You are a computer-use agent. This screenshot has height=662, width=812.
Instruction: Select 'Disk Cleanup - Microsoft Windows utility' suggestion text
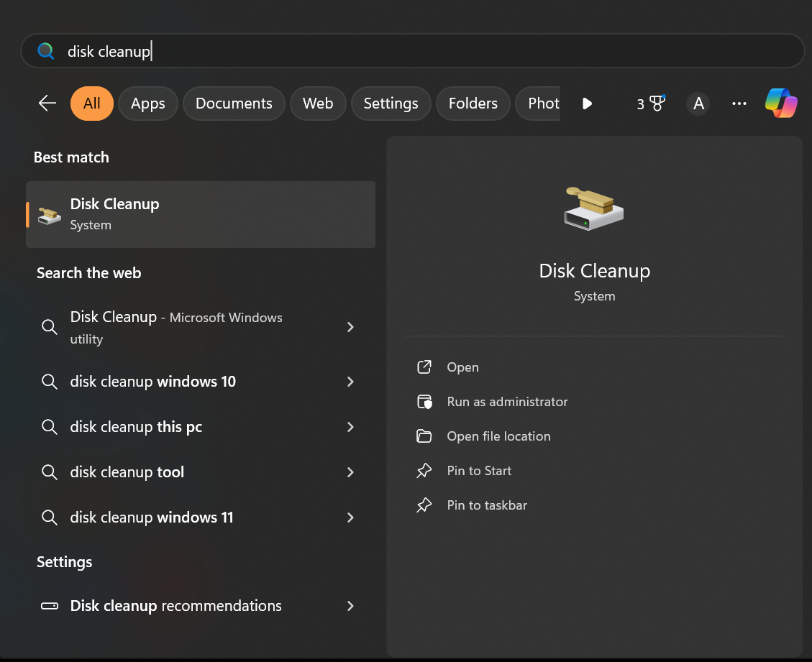pyautogui.click(x=176, y=327)
